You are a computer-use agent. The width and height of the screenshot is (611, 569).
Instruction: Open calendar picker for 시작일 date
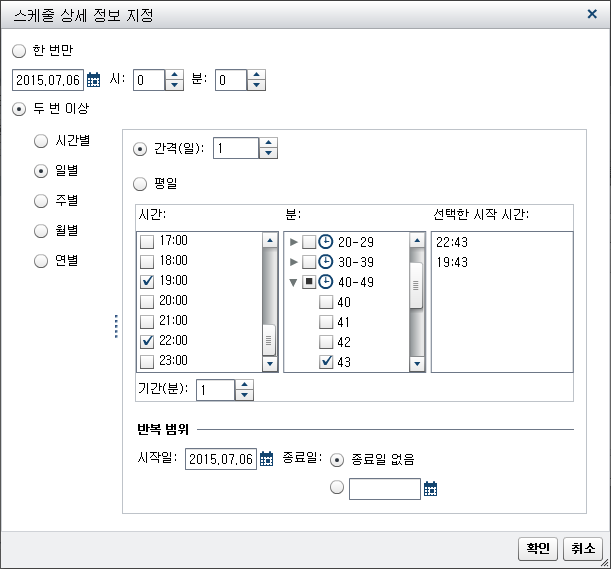(x=266, y=459)
